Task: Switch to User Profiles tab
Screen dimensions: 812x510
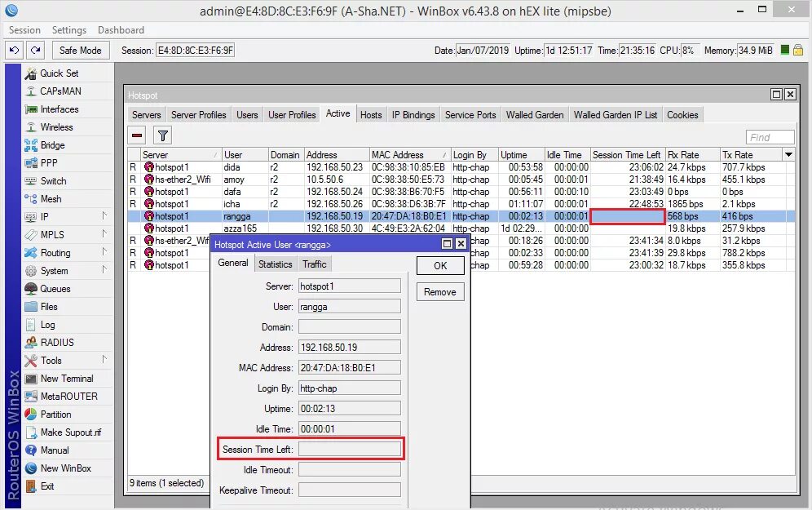Action: 292,115
